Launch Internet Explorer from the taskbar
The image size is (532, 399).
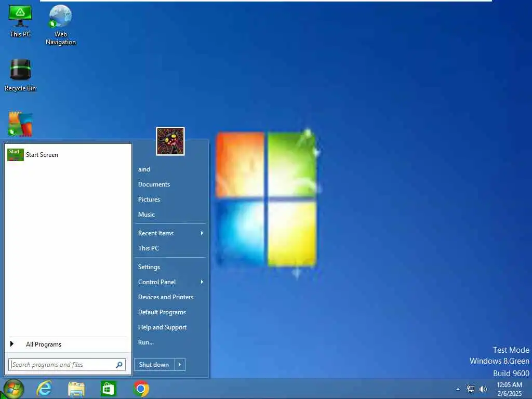coord(45,389)
